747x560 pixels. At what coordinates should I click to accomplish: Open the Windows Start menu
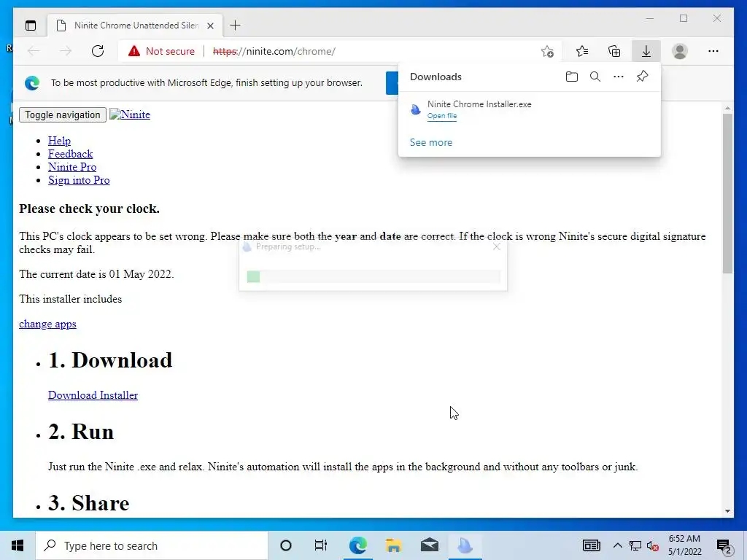click(18, 545)
